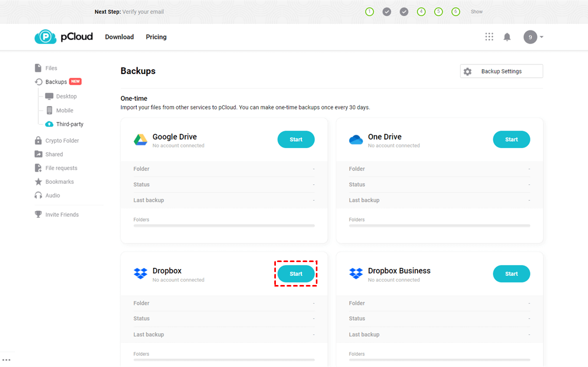This screenshot has width=588, height=367.
Task: Select onboarding step 4 circle
Action: pyautogui.click(x=421, y=12)
